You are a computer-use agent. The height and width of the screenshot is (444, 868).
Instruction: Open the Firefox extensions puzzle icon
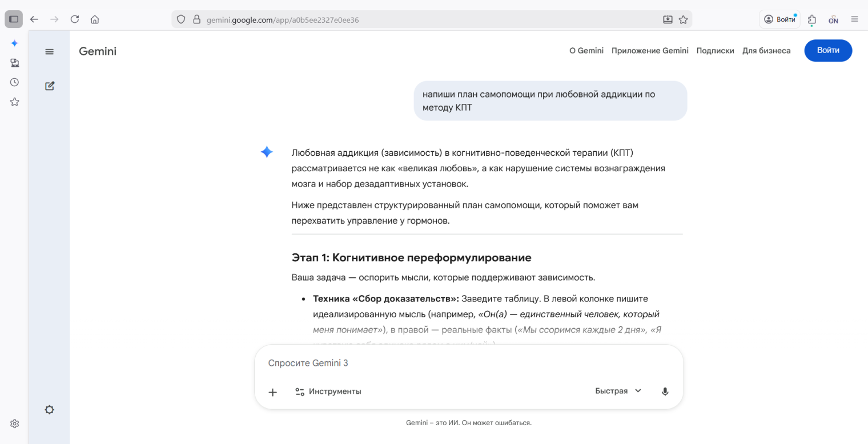coord(811,19)
